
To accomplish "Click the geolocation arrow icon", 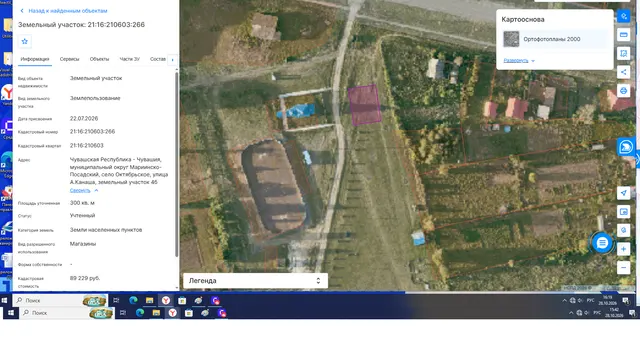I will tap(623, 193).
